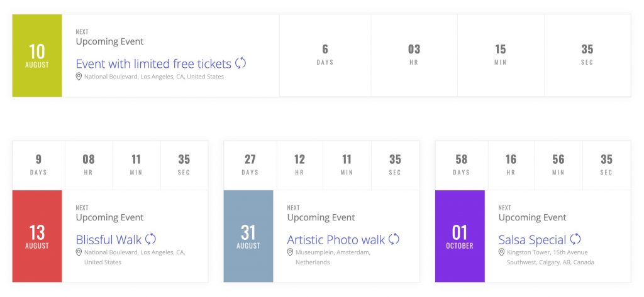Image resolution: width=644 pixels, height=297 pixels.
Task: Click the 56 MIN countdown cell
Action: coord(558,165)
